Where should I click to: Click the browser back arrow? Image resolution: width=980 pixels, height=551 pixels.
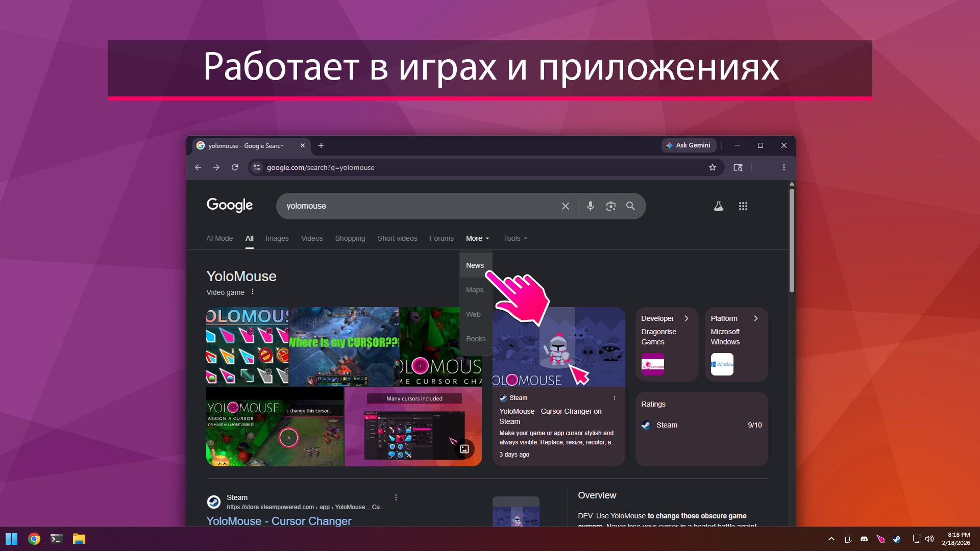click(x=198, y=167)
